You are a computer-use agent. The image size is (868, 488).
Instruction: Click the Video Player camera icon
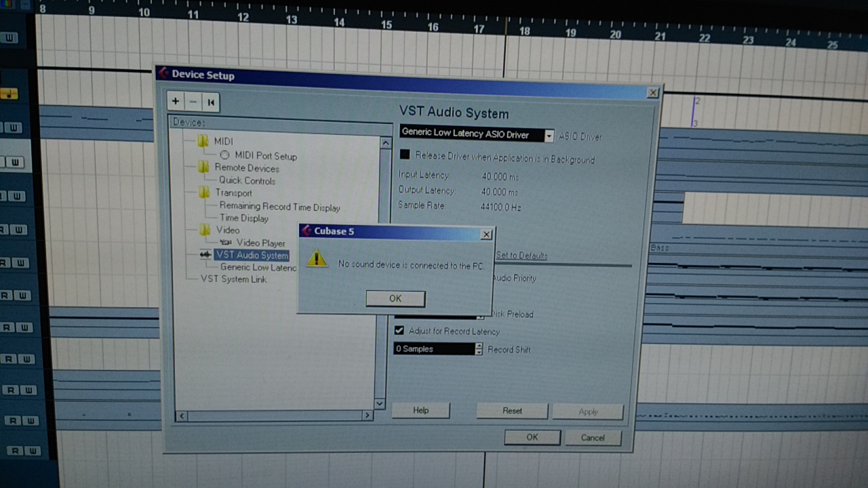point(225,242)
